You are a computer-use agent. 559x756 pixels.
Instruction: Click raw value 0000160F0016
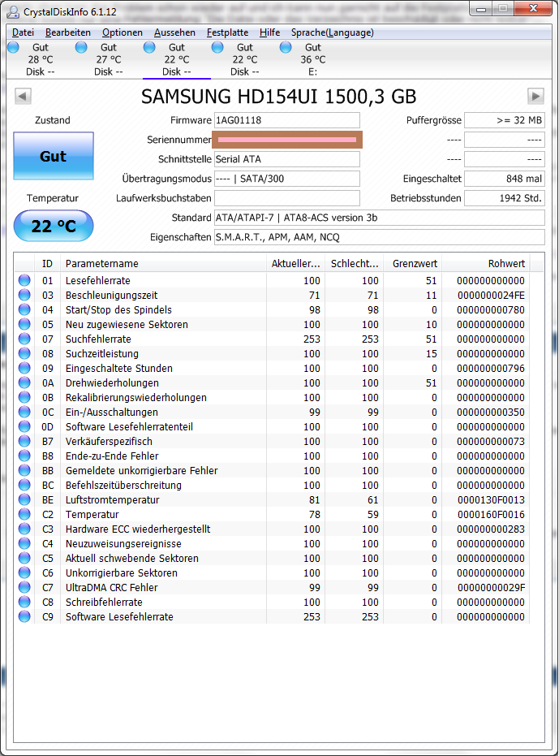[x=491, y=515]
